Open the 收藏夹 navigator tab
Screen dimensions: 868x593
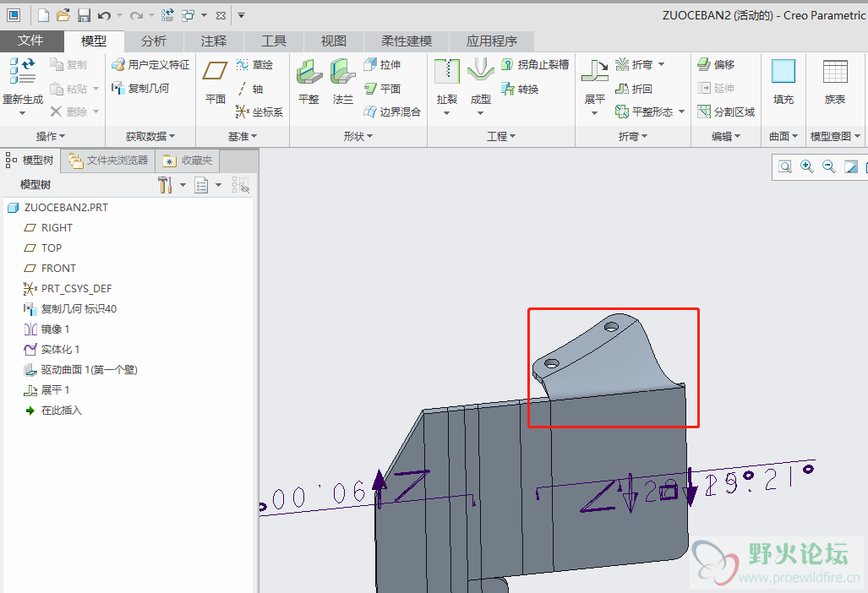188,160
